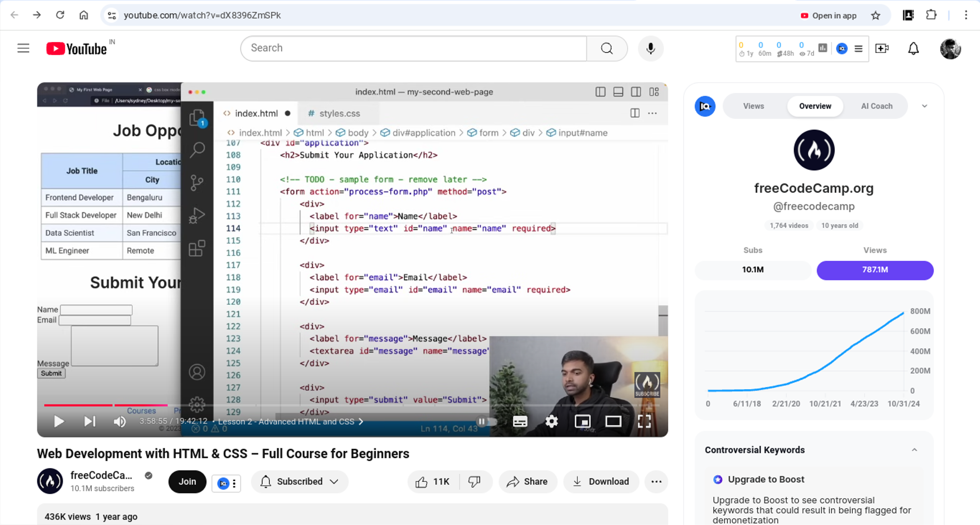Image resolution: width=980 pixels, height=525 pixels.
Task: Open the browser extensions puzzle icon
Action: 931,15
